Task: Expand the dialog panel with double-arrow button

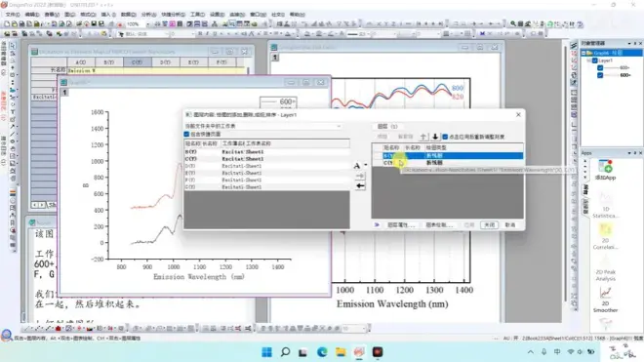Action: 377,224
